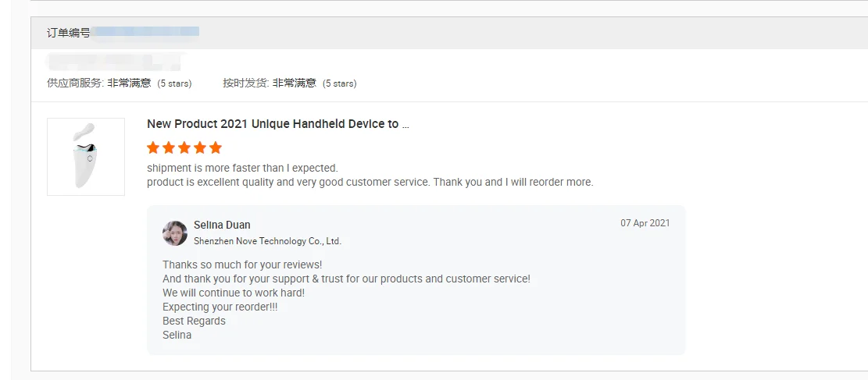This screenshot has width=868, height=380.
Task: Click the 订单编号 order number label
Action: point(69,33)
